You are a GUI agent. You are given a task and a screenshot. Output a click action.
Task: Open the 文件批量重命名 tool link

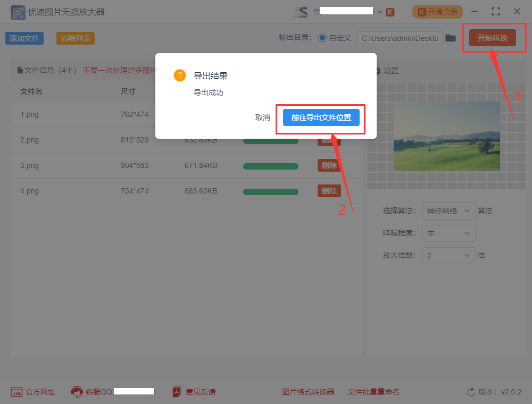(x=373, y=392)
